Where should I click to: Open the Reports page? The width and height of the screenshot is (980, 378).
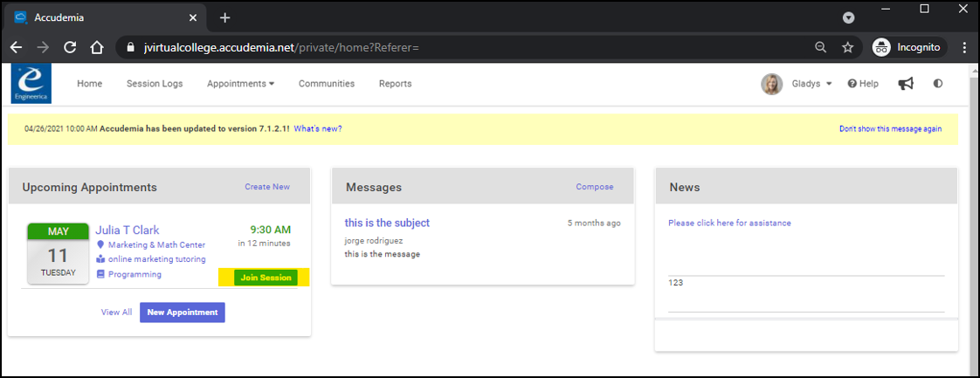click(x=395, y=84)
